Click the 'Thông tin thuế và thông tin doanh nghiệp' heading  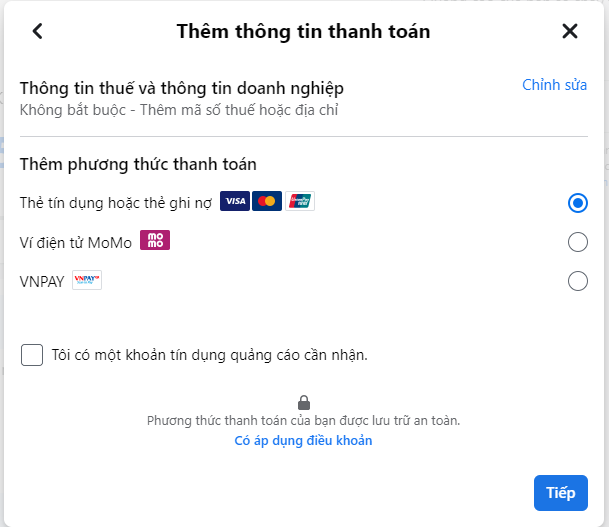(182, 88)
